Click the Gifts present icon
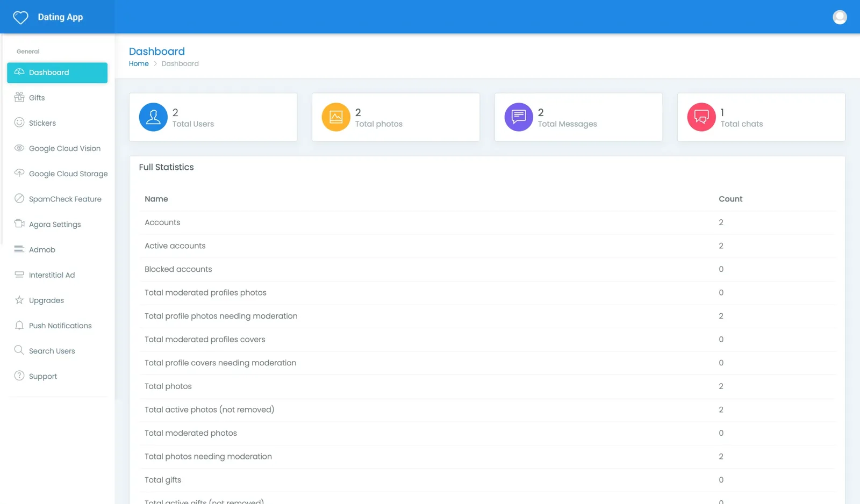 tap(19, 97)
